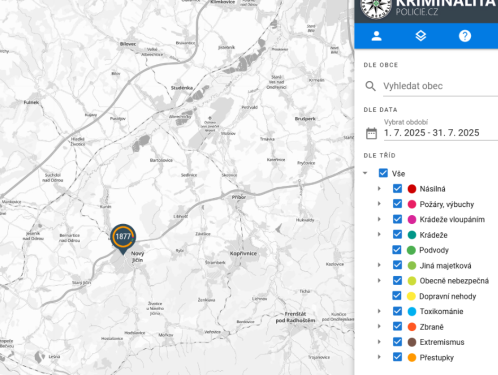The width and height of the screenshot is (498, 375).
Task: Expand the Toxikománie subcategories
Action: tap(379, 311)
